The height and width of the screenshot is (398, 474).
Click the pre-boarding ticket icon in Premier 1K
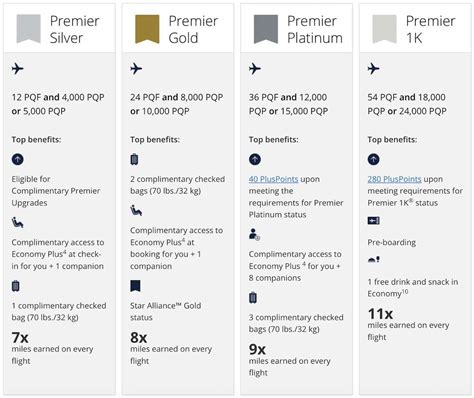point(373,221)
